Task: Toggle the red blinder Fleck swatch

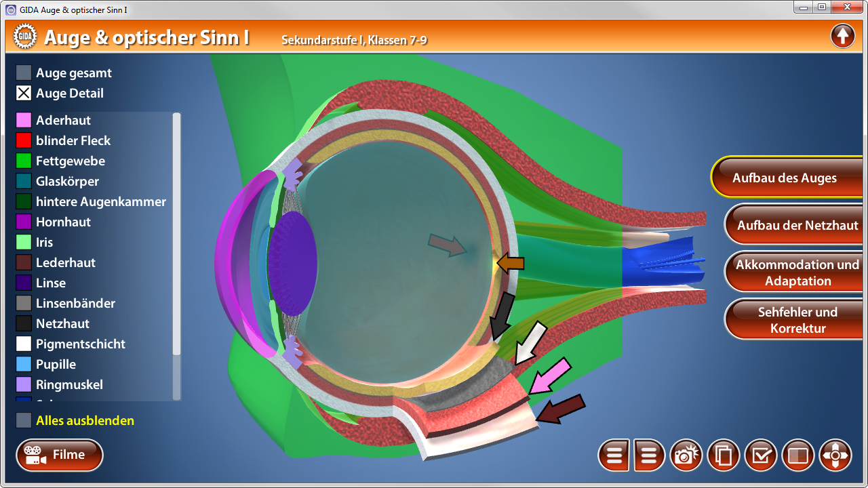Action: [24, 141]
